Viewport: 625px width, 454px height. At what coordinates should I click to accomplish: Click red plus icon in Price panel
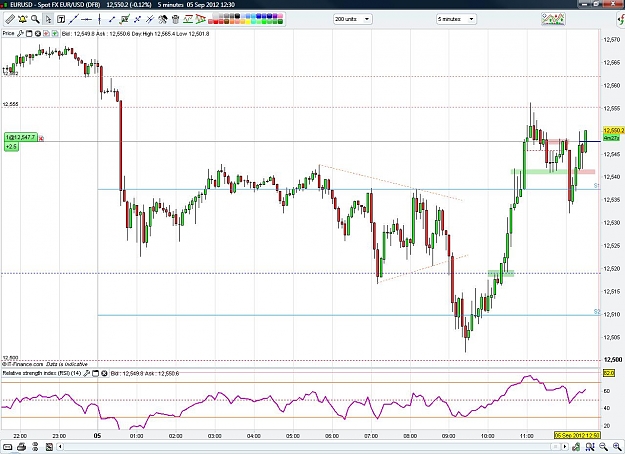pyautogui.click(x=46, y=33)
